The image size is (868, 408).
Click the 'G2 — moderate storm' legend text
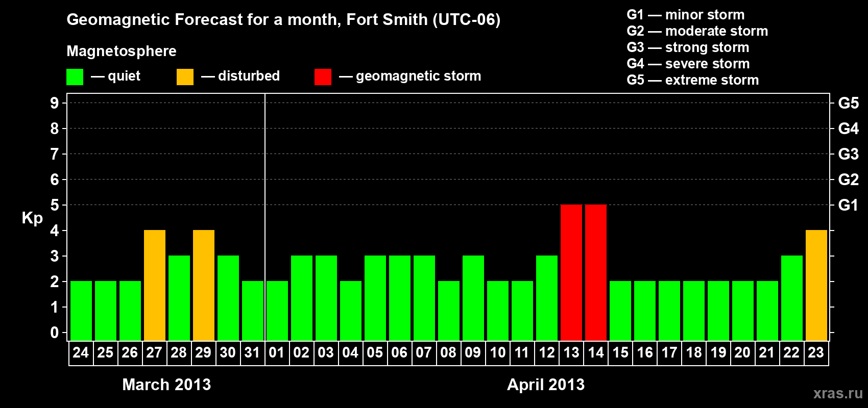(697, 31)
